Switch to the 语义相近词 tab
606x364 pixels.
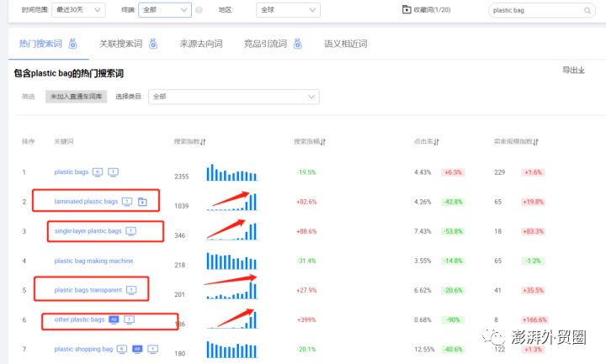346,44
